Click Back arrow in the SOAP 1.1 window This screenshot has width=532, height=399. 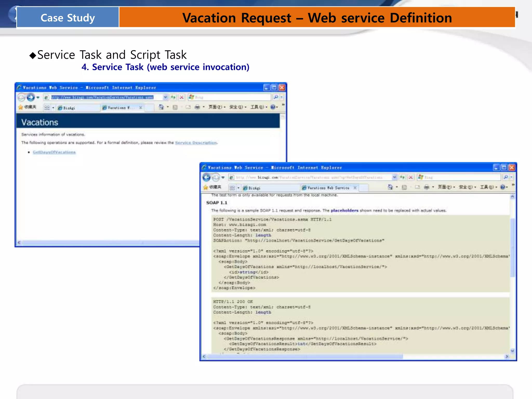207,177
